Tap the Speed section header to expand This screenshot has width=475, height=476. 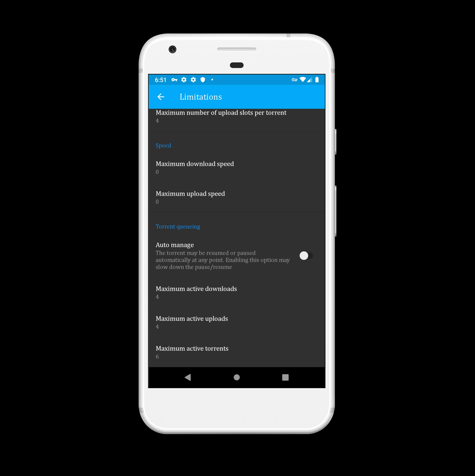pos(164,145)
